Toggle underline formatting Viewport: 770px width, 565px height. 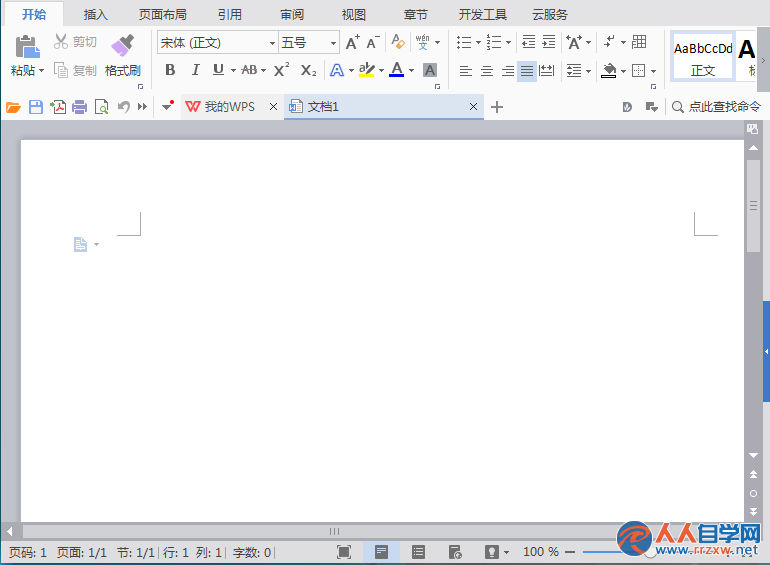(219, 70)
